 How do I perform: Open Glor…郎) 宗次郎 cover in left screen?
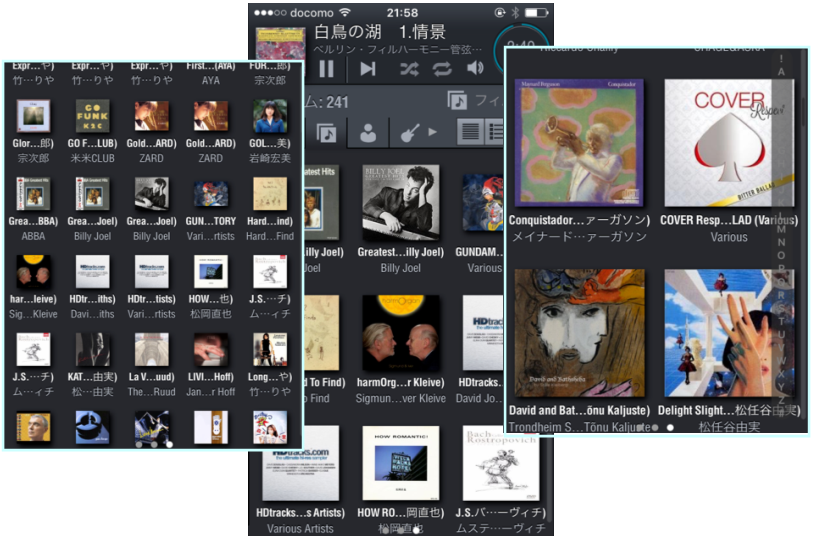[33, 116]
